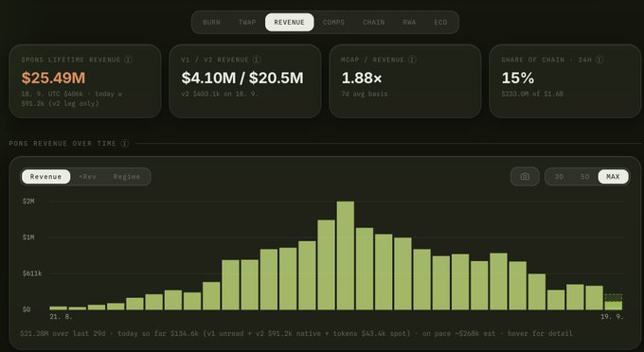Click the $4.10M / $20.5M value
Screen dimensions: 644x352
pos(242,78)
